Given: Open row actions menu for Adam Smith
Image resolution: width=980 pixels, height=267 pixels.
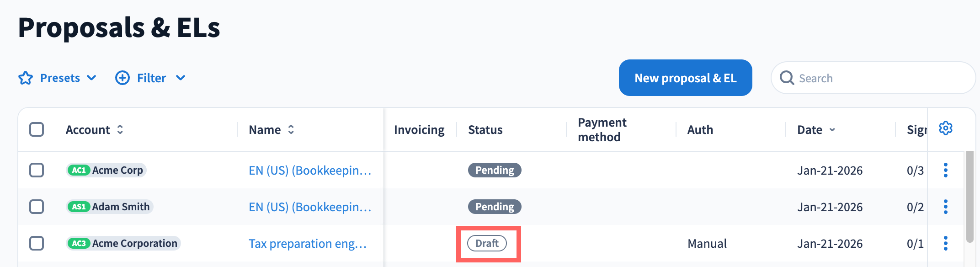Looking at the screenshot, I should click(945, 207).
